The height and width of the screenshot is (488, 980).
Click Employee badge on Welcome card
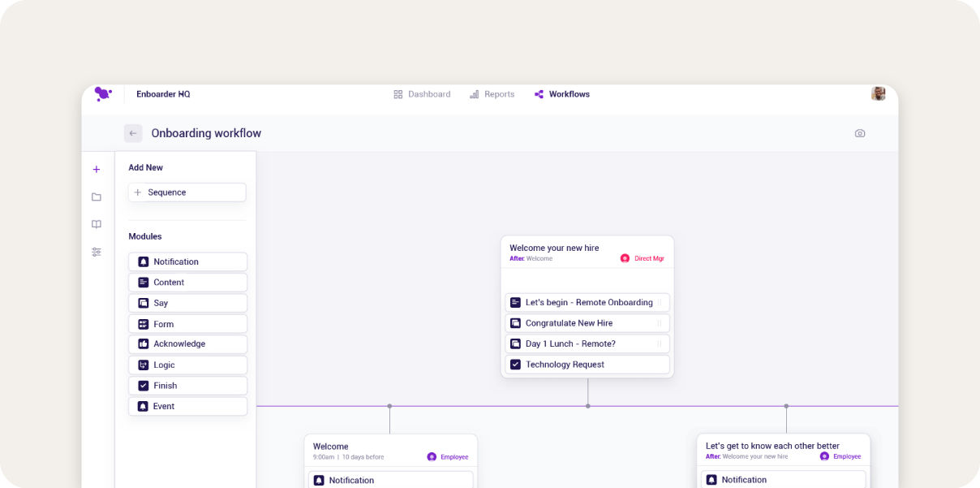448,457
